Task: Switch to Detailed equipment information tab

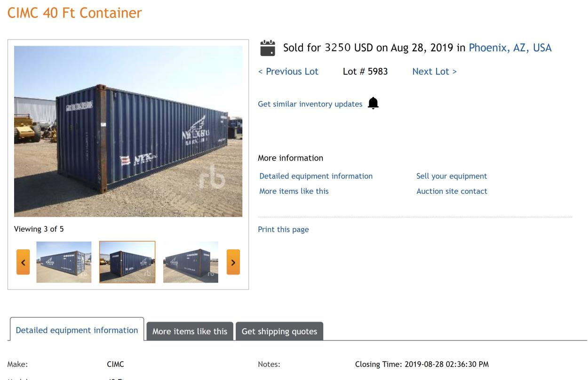Action: 77,330
